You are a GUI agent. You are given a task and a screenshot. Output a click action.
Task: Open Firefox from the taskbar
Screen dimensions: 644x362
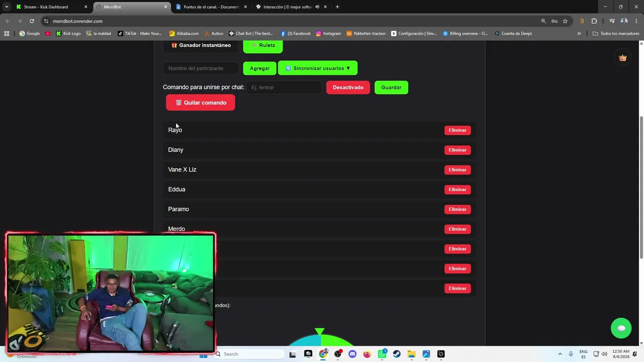pos(367,354)
